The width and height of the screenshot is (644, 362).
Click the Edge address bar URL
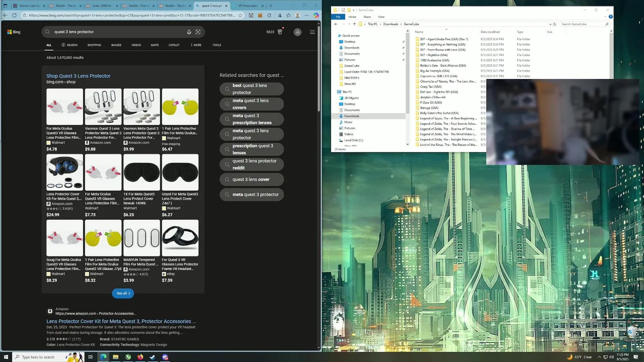132,15
